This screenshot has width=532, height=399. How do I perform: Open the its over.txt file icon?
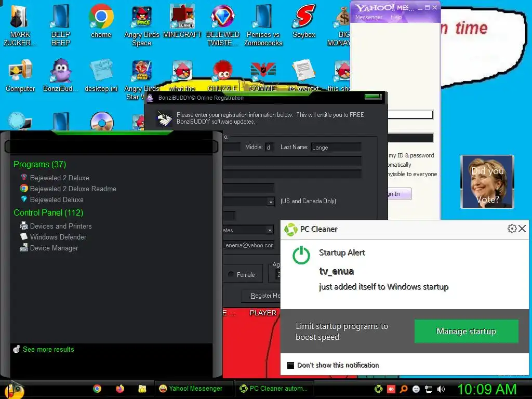click(303, 75)
